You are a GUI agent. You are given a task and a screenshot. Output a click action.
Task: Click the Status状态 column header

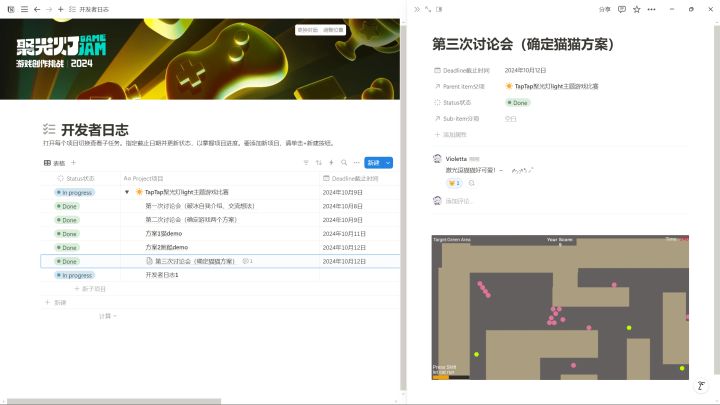tap(76, 179)
